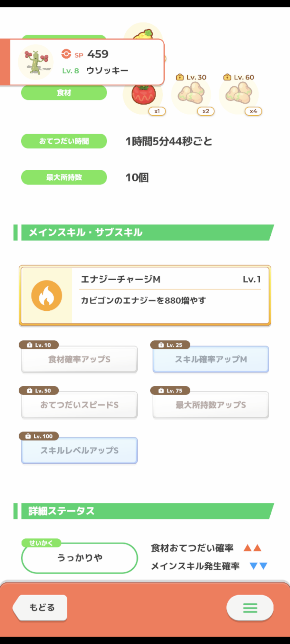The height and width of the screenshot is (644, 290).
Task: Tap the 最大所持数 green label
Action: [64, 177]
